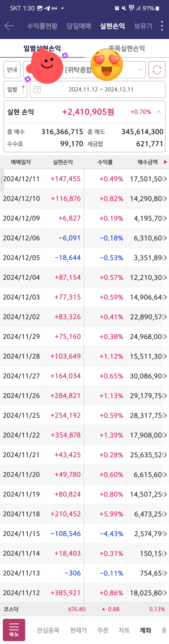Toggle the 일별 period selector

coord(15,89)
